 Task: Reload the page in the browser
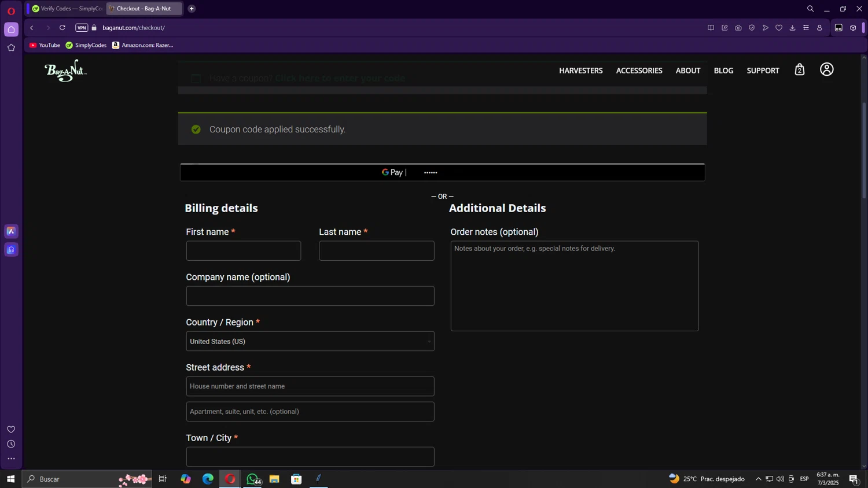coord(62,28)
